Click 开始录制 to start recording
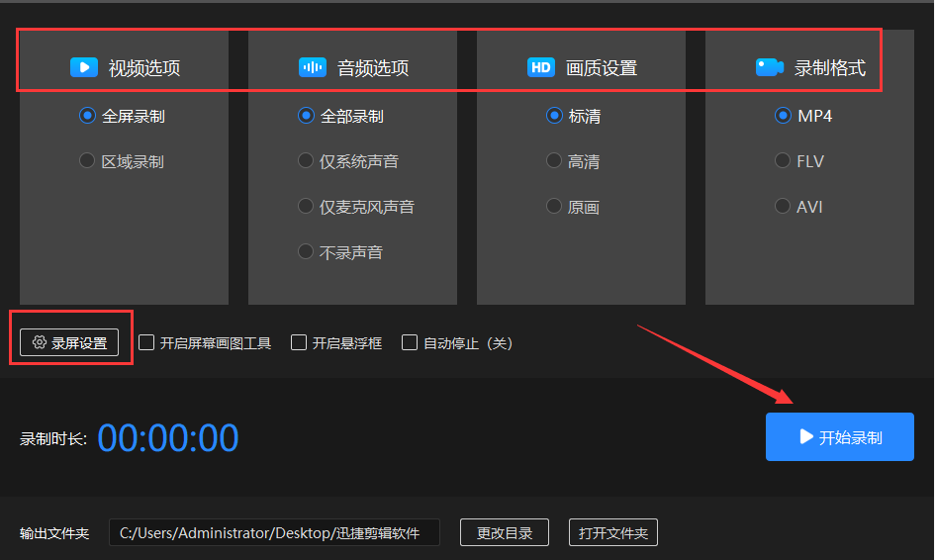Screen dimensions: 935x560 (840, 436)
